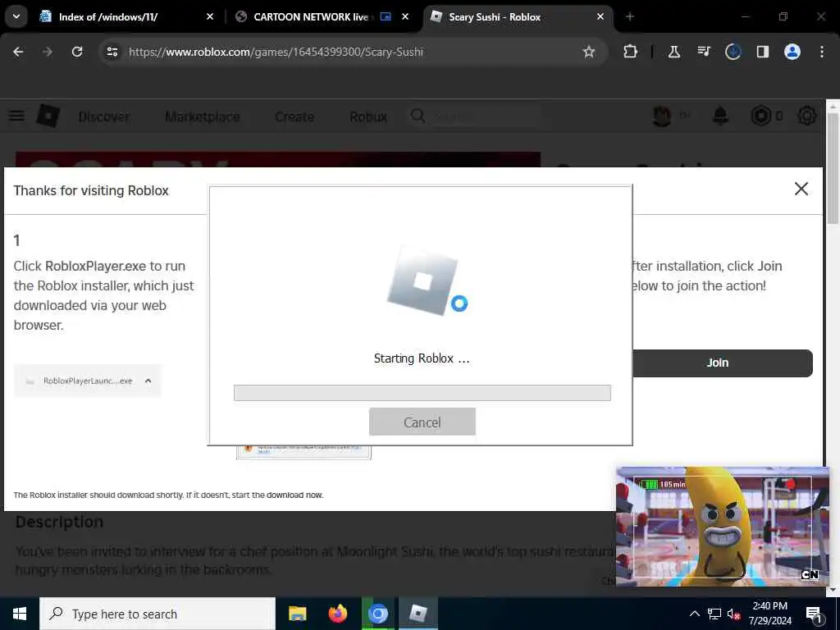The height and width of the screenshot is (630, 840).
Task: Open the Windows Start menu
Action: [20, 614]
